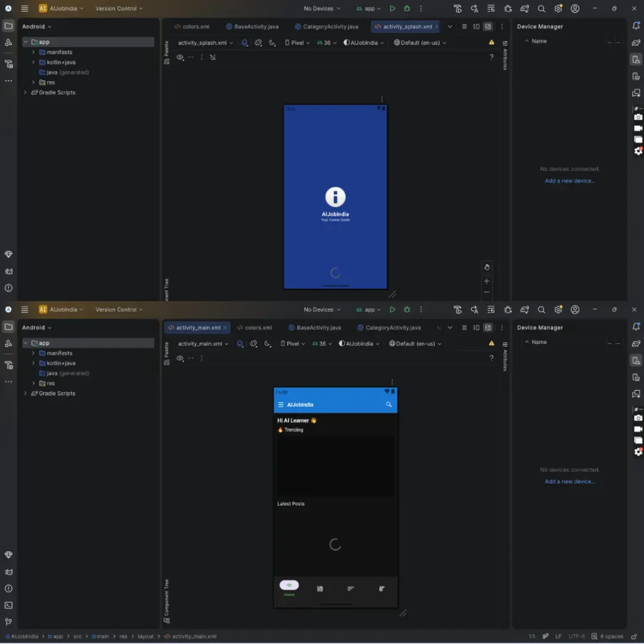Switch activity_main.xml editor to Code view
644x644 pixels.
point(464,327)
